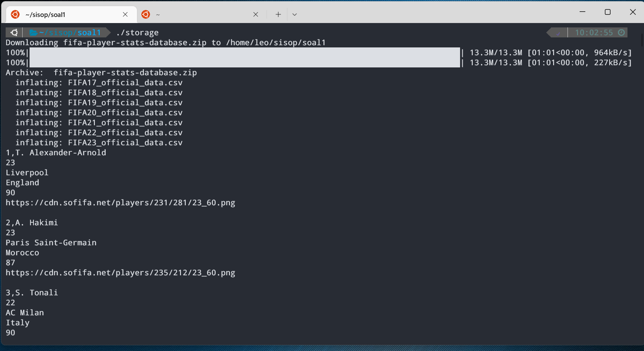This screenshot has height=351, width=644.
Task: Click the Ubuntu icon on the ~ tab
Action: point(145,14)
